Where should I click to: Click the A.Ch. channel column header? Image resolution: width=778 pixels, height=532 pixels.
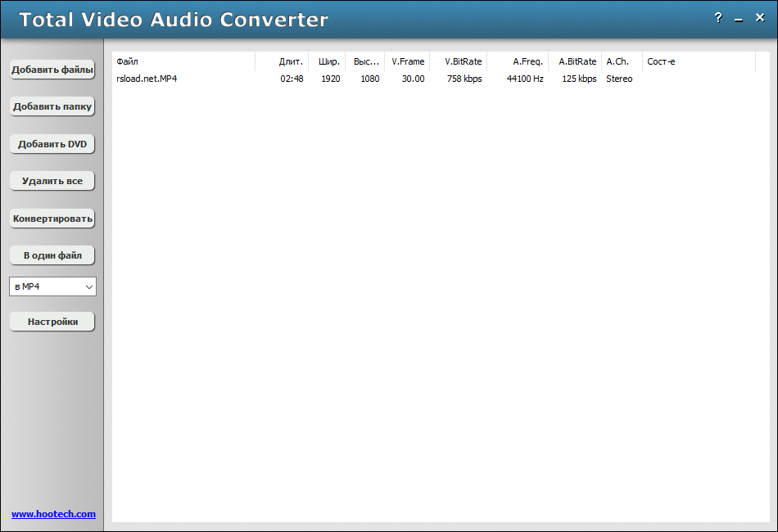[x=618, y=61]
